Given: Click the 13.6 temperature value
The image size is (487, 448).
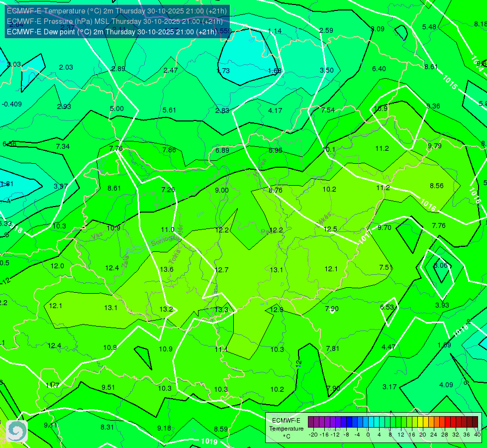Looking at the screenshot, I should pyautogui.click(x=167, y=269).
